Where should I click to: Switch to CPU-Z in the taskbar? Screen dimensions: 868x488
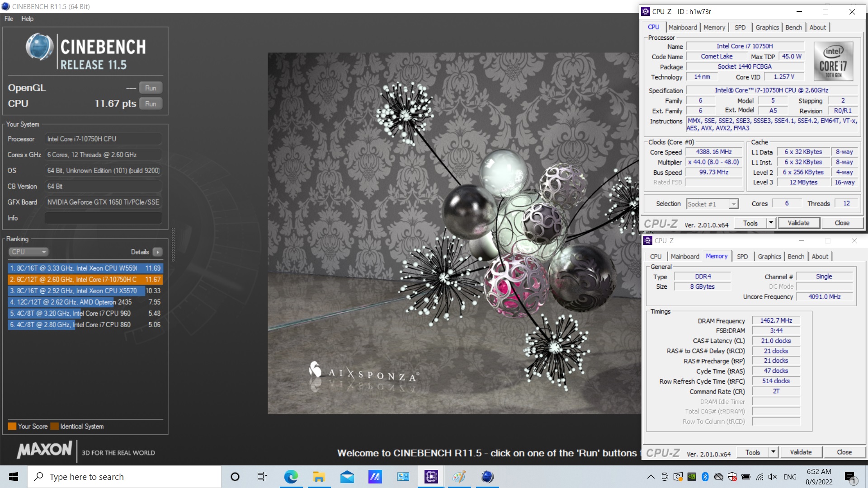click(431, 477)
